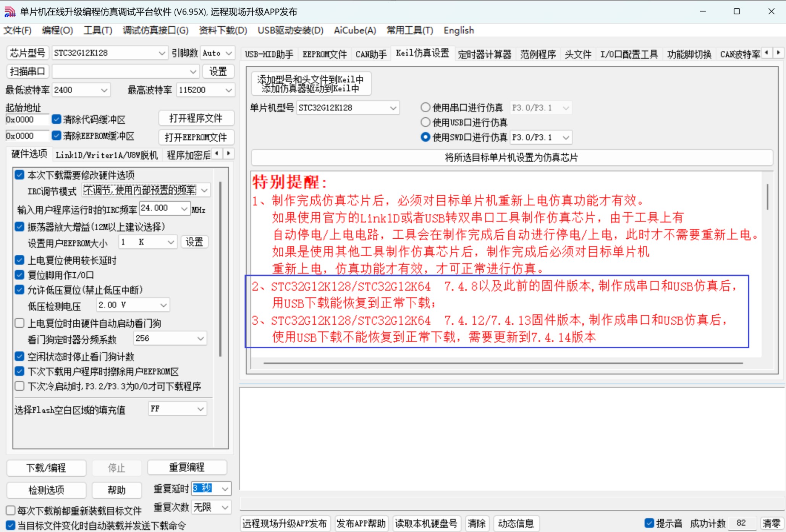This screenshot has width=786, height=532.
Task: Select 使用USB口进行仿真 radio button
Action: (x=425, y=122)
